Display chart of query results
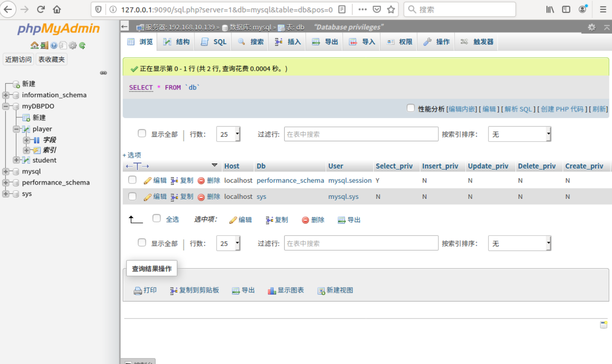This screenshot has height=364, width=612. [x=286, y=290]
